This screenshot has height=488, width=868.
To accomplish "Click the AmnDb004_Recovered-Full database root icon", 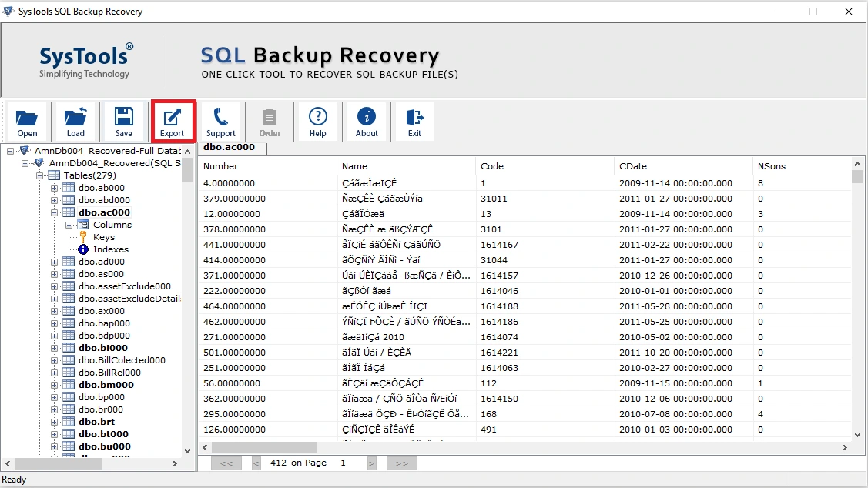I will click(x=25, y=151).
